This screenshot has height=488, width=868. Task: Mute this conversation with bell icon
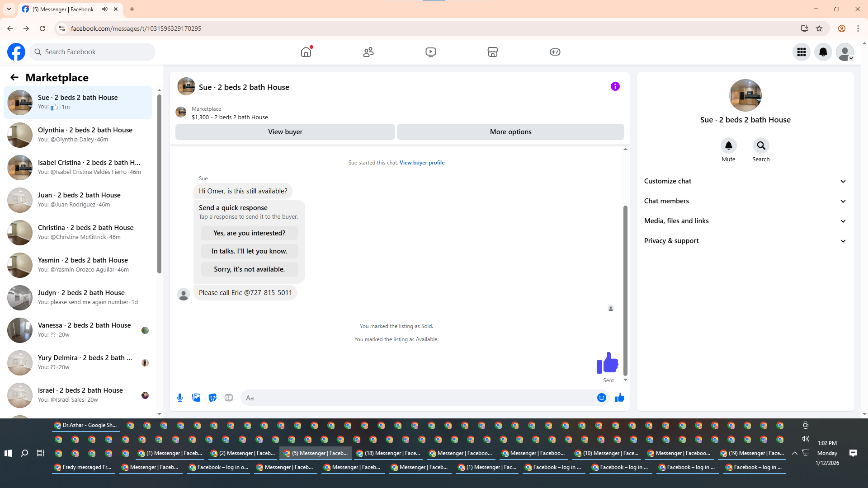tap(728, 146)
